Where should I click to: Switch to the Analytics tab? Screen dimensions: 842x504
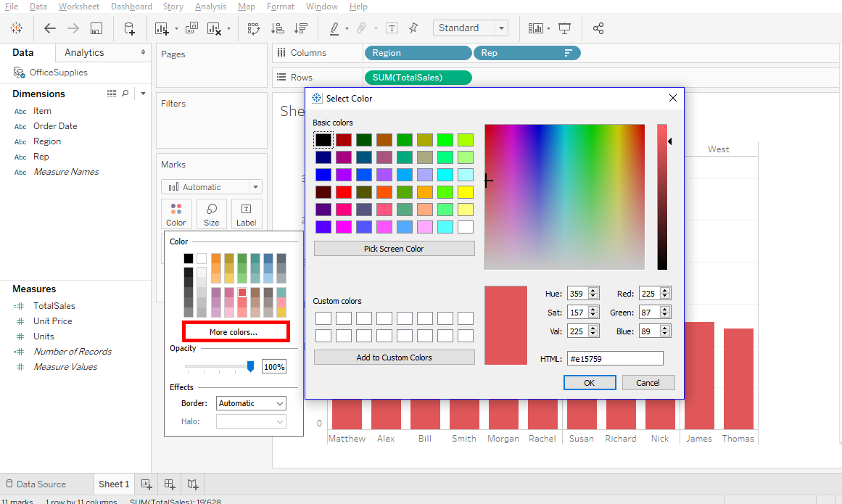click(84, 52)
